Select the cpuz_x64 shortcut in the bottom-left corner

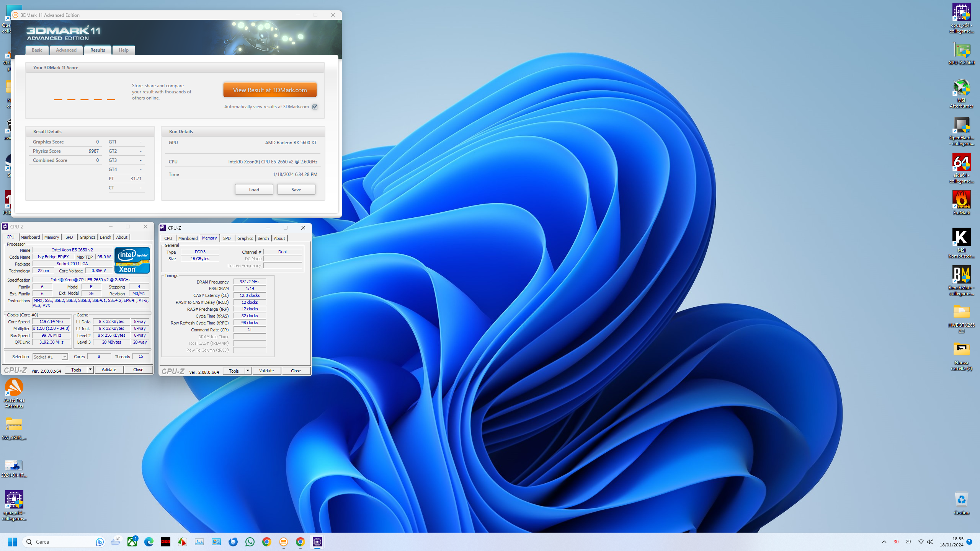pos(14,505)
